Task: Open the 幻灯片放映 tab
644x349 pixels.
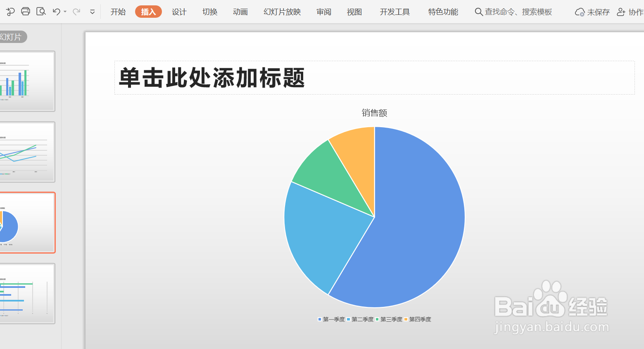Action: coord(281,12)
